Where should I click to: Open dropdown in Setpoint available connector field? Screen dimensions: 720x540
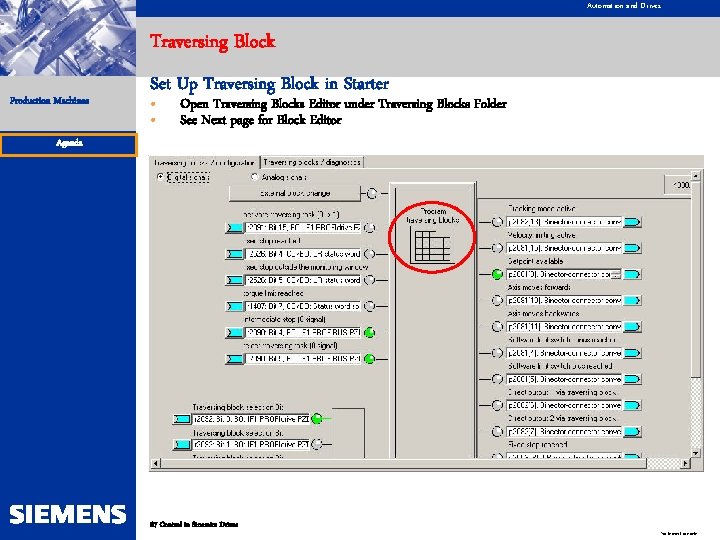pyautogui.click(x=616, y=275)
